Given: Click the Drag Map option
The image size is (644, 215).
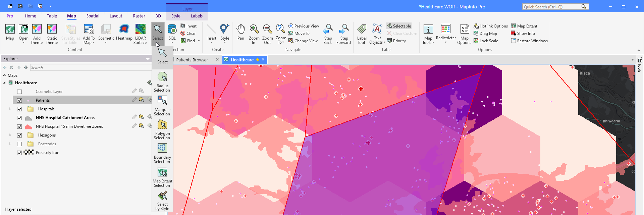Looking at the screenshot, I should 485,33.
